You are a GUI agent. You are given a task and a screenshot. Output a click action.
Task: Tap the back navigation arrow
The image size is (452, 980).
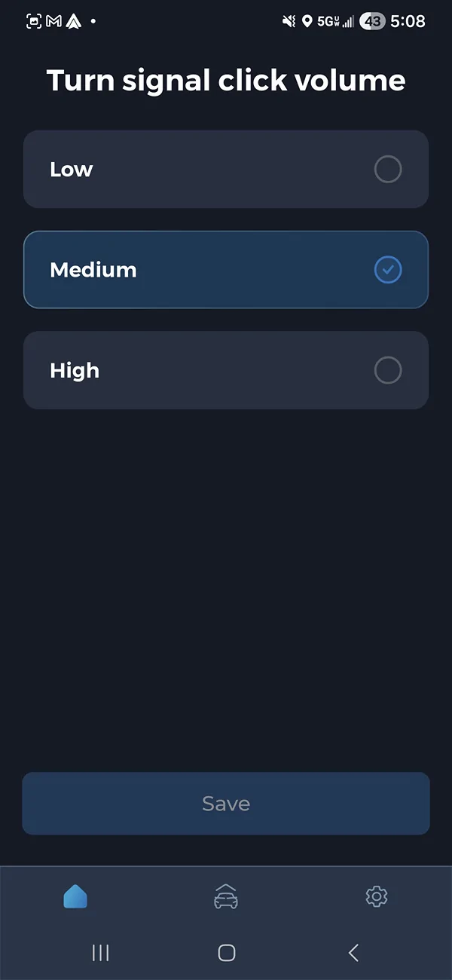point(353,952)
